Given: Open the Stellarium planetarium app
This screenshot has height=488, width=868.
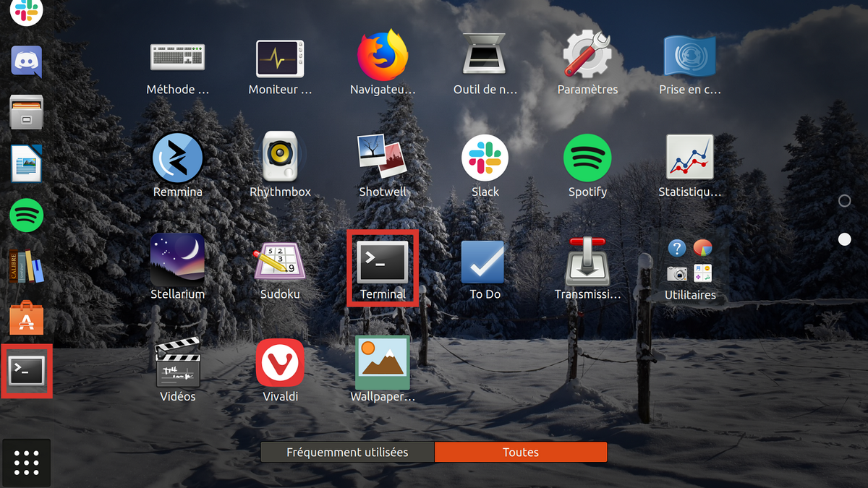Looking at the screenshot, I should coord(178,259).
